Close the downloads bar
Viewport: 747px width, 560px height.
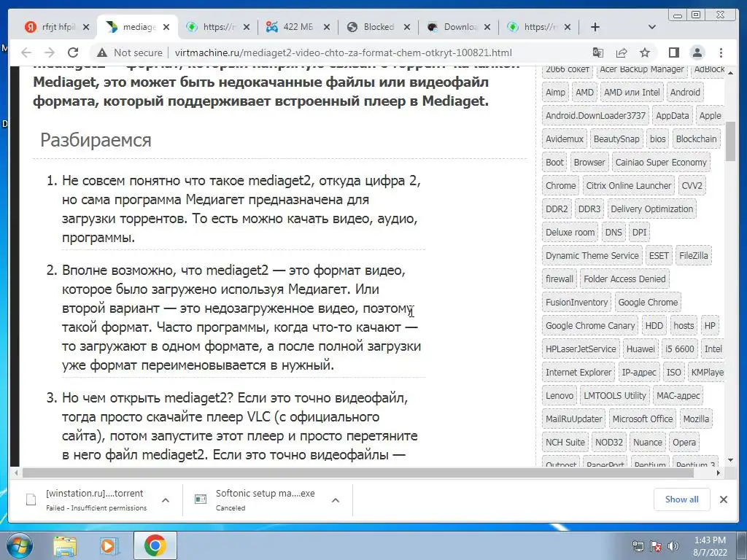[x=724, y=499]
